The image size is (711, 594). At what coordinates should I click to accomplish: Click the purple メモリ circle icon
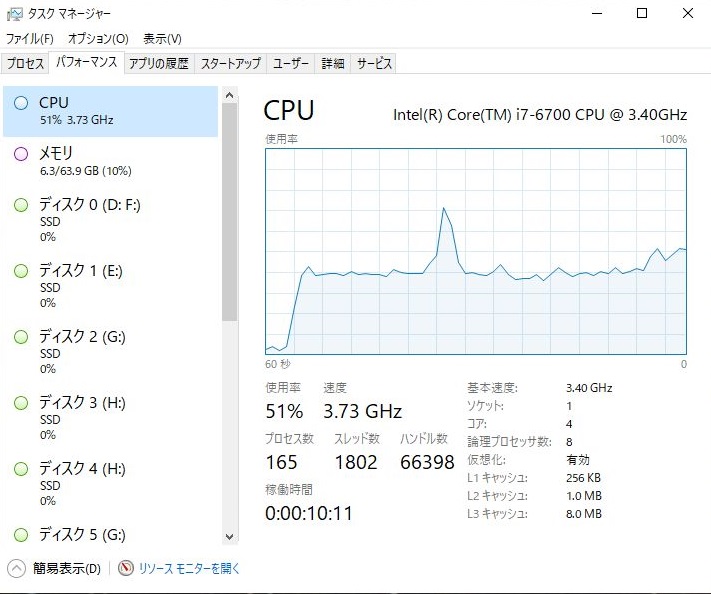click(21, 154)
